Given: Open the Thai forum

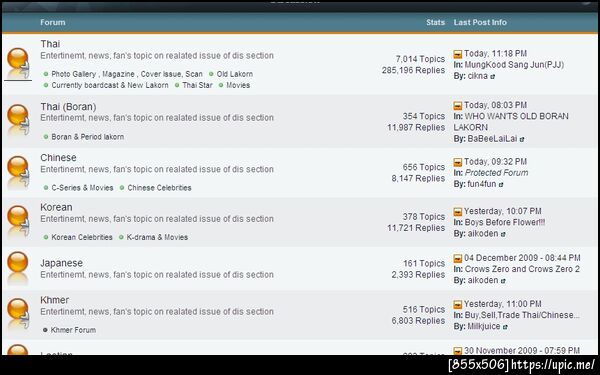Looking at the screenshot, I should point(50,44).
